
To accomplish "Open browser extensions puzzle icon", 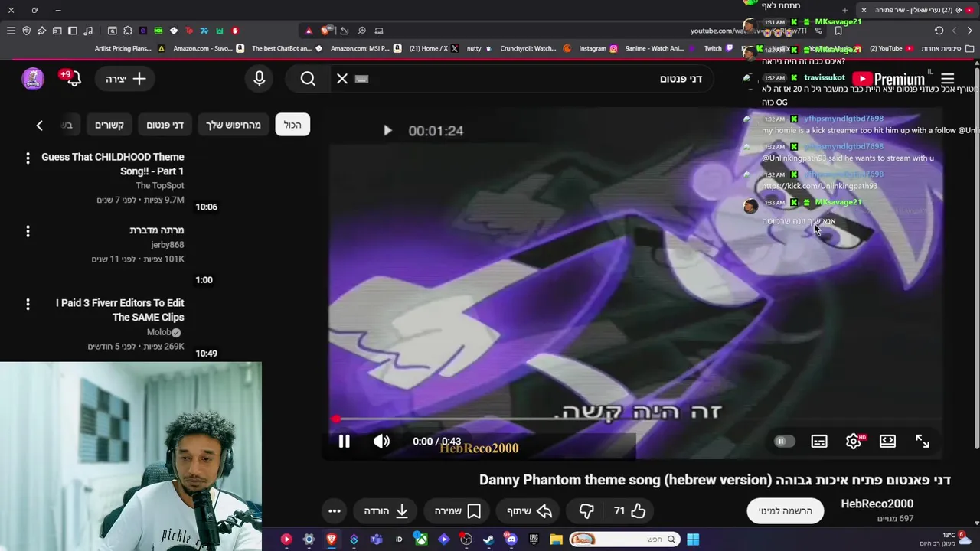I will point(128,31).
